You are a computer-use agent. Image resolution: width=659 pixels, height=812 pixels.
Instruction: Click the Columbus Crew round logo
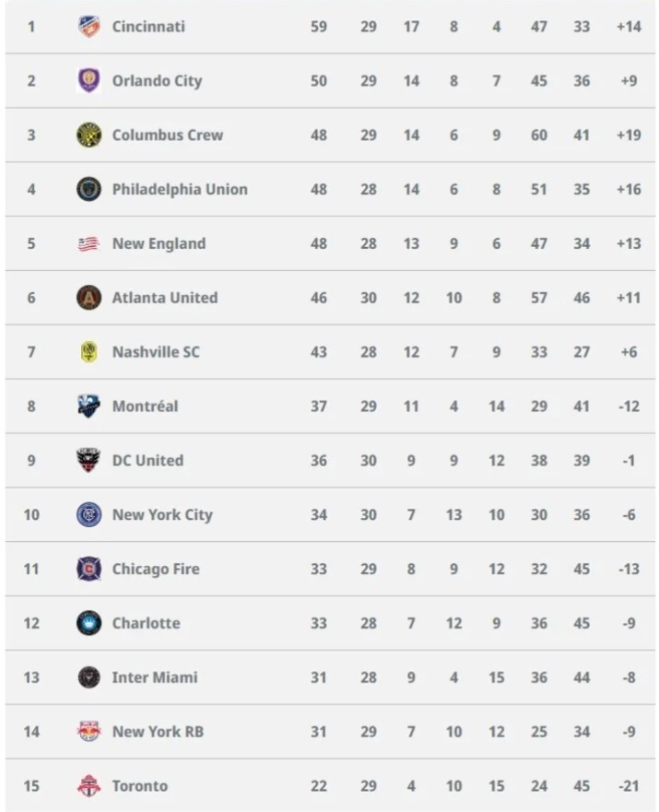click(x=88, y=135)
